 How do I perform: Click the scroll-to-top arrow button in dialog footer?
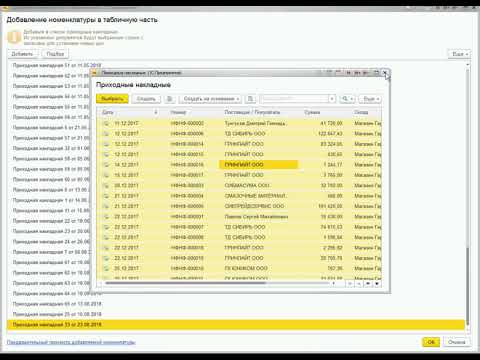[350, 284]
